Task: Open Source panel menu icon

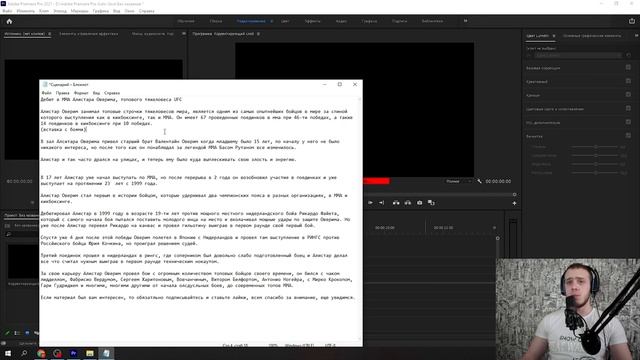Action: [50, 34]
